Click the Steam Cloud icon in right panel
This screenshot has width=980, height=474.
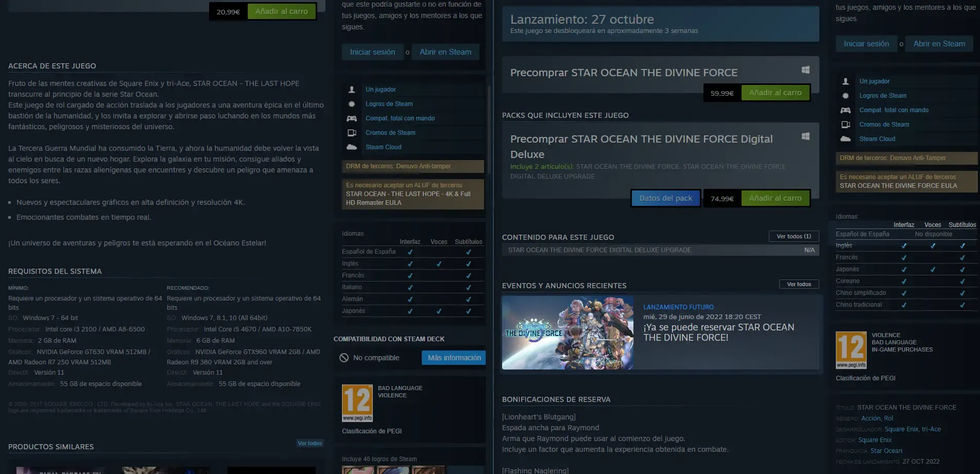846,139
